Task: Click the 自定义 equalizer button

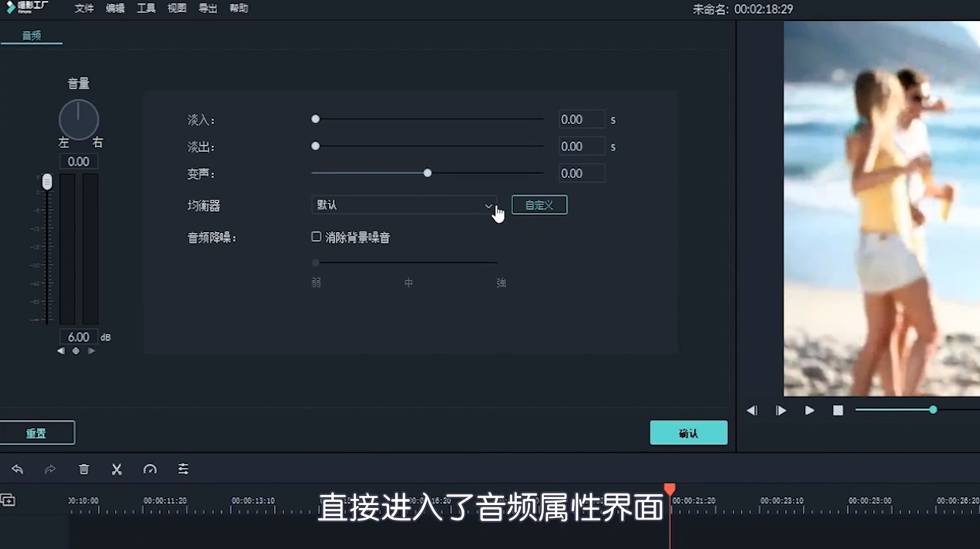Action: pyautogui.click(x=539, y=205)
